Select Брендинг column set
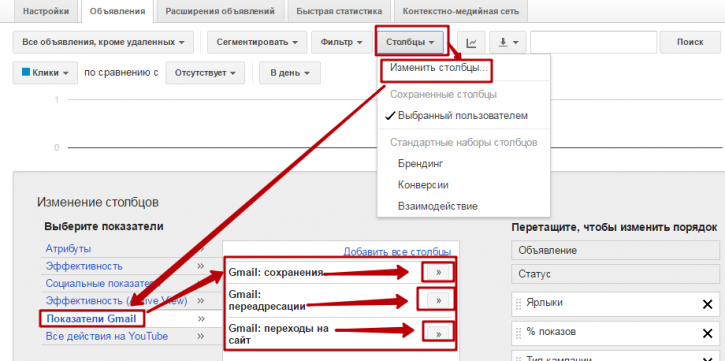 pos(421,164)
